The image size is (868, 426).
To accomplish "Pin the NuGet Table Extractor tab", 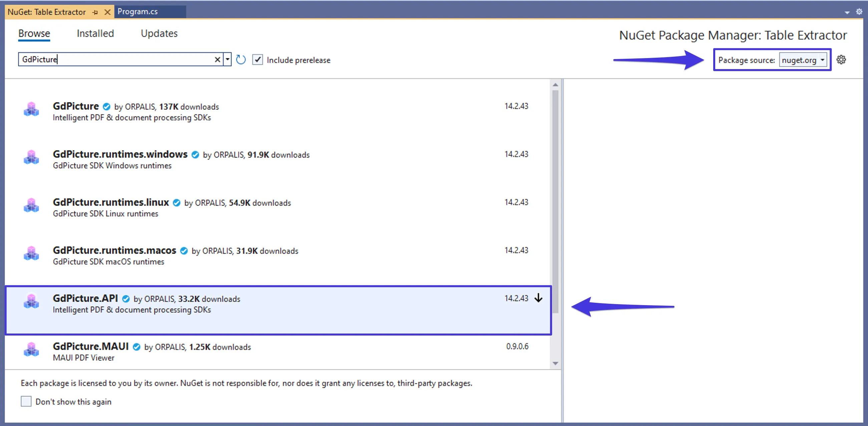I will pos(95,12).
